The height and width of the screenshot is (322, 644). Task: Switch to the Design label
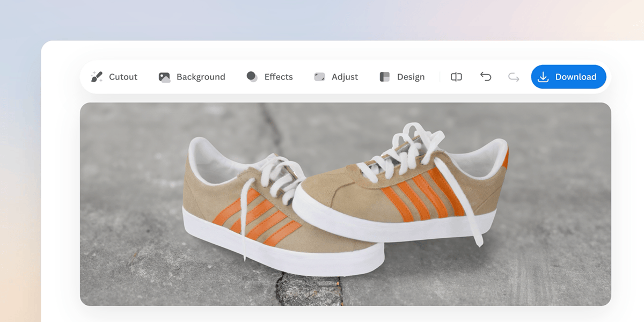[x=411, y=77]
